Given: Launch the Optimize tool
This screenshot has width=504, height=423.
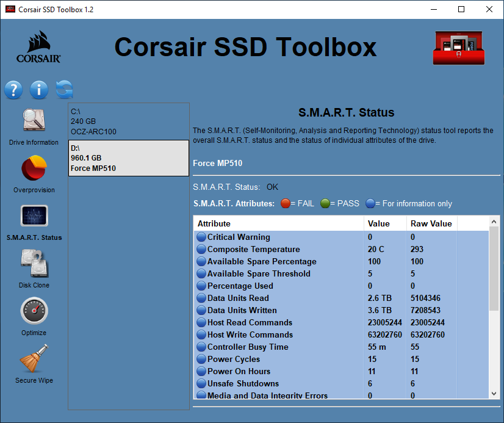Looking at the screenshot, I should 34,313.
